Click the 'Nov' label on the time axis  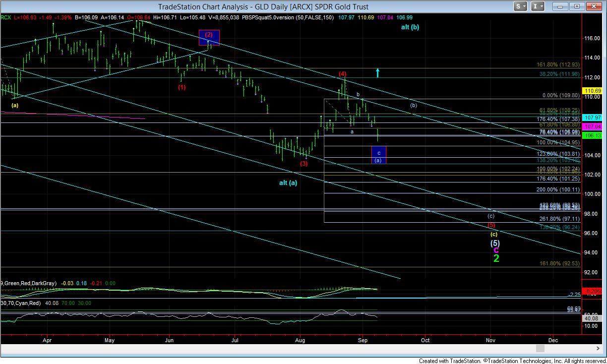(490, 340)
